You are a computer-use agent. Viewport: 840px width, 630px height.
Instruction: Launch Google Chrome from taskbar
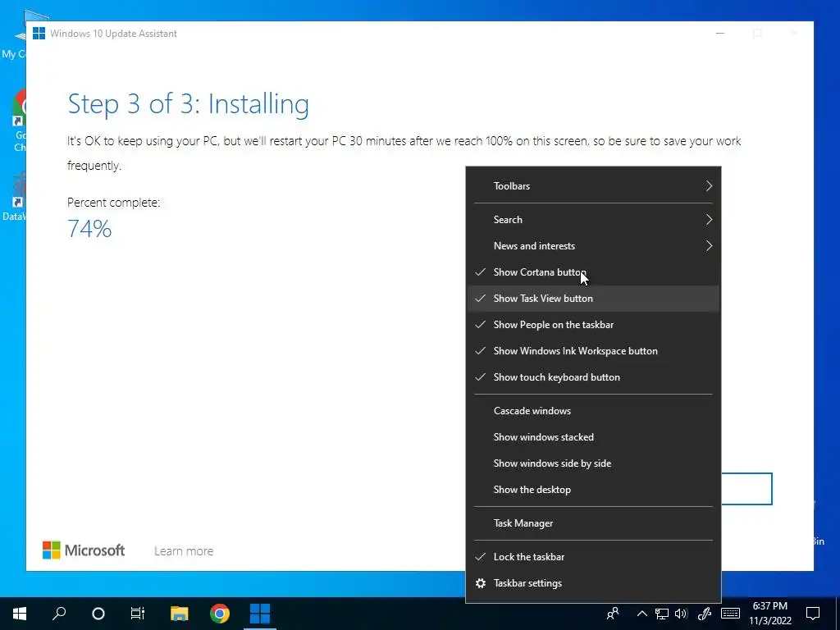coord(220,614)
